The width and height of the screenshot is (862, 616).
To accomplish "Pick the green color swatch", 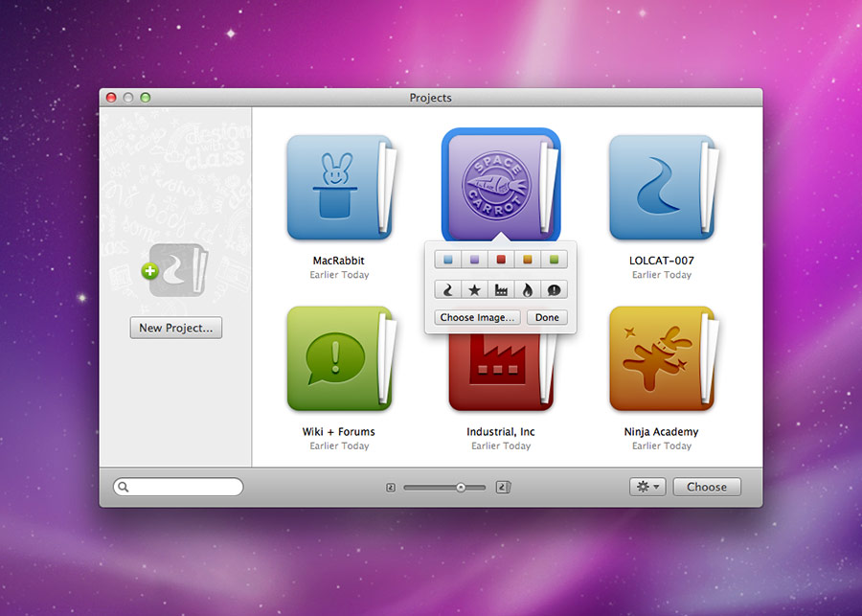I will click(554, 259).
